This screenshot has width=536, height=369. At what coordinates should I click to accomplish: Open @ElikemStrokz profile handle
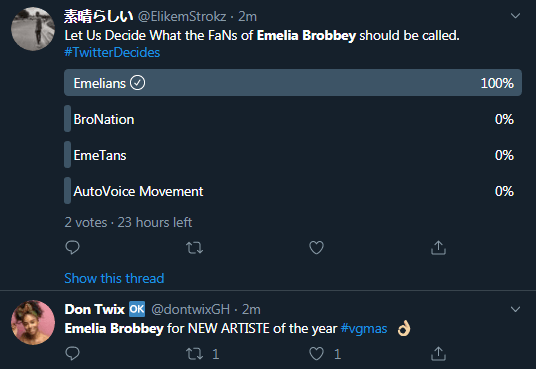(182, 16)
